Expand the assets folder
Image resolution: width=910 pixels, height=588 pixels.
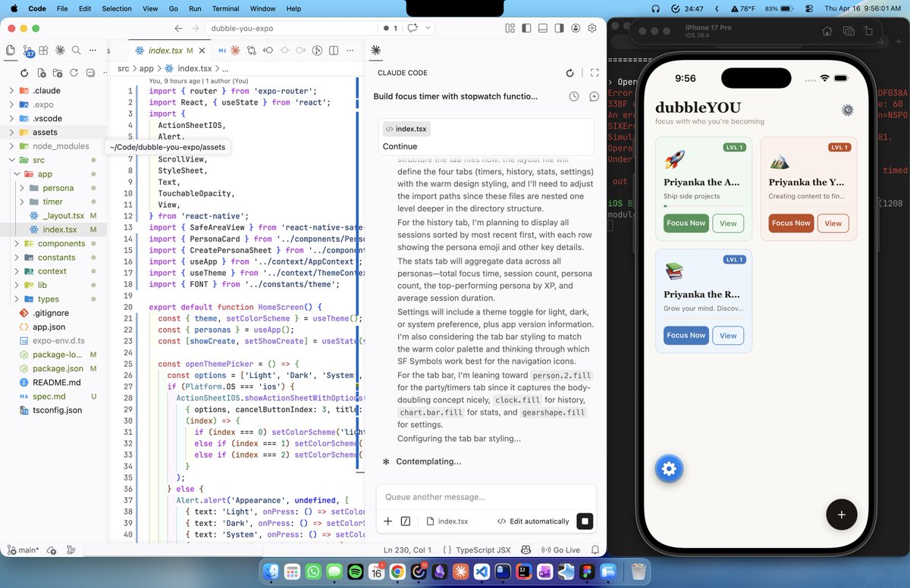[x=53, y=132]
